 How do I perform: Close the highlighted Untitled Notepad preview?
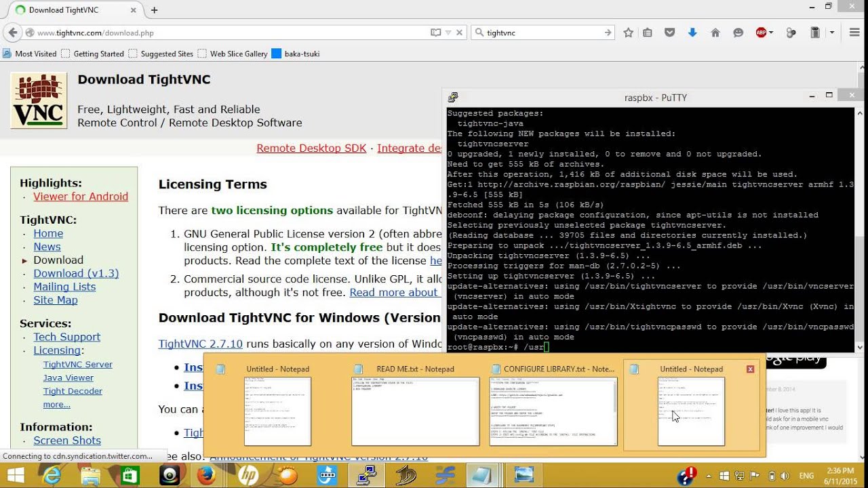pos(750,369)
